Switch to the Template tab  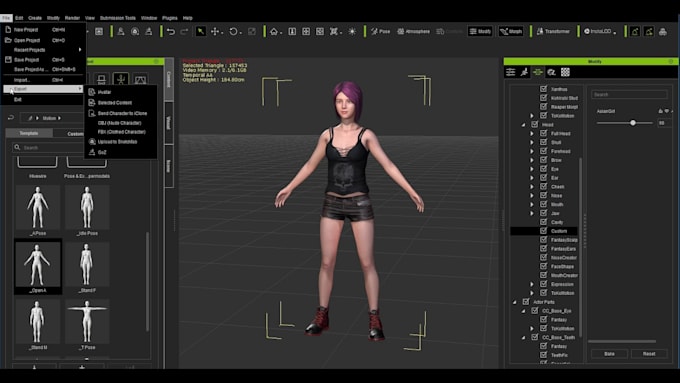pos(29,133)
